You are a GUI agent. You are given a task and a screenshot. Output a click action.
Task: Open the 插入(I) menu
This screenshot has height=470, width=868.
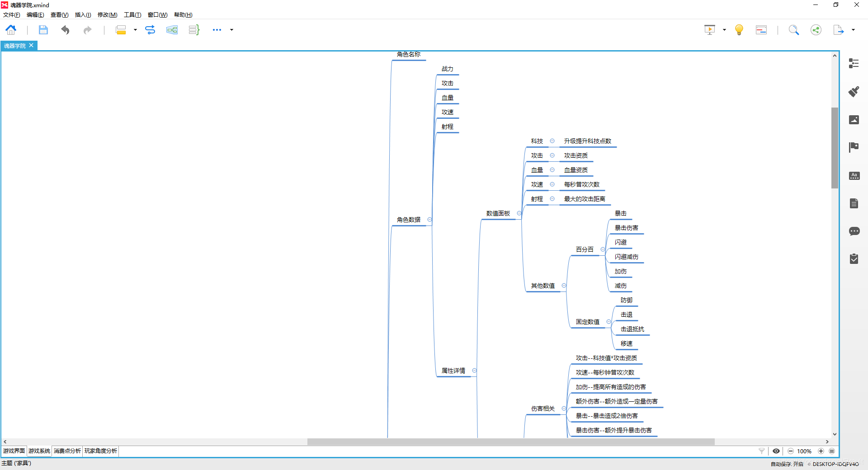83,15
